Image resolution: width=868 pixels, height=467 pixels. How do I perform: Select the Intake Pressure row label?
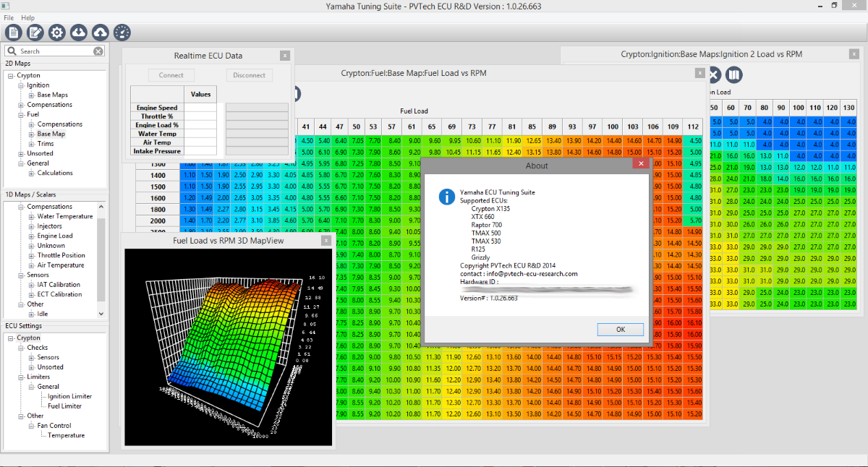pyautogui.click(x=157, y=151)
